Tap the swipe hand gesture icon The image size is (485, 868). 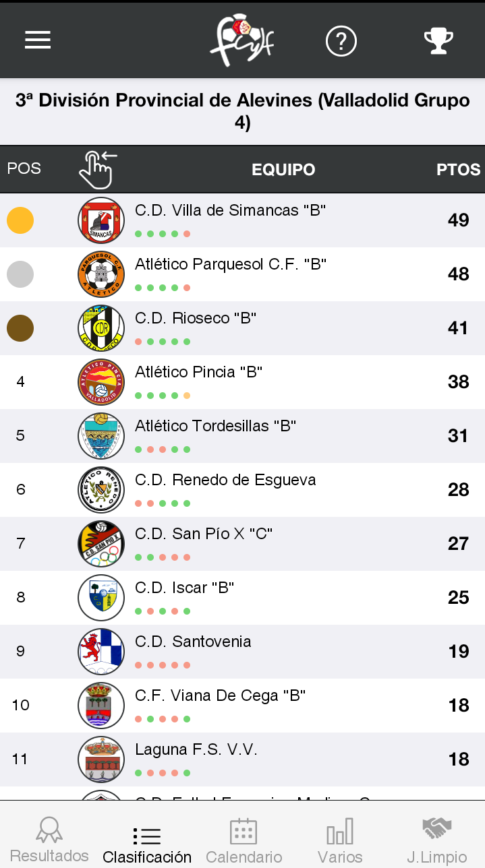pyautogui.click(x=97, y=170)
